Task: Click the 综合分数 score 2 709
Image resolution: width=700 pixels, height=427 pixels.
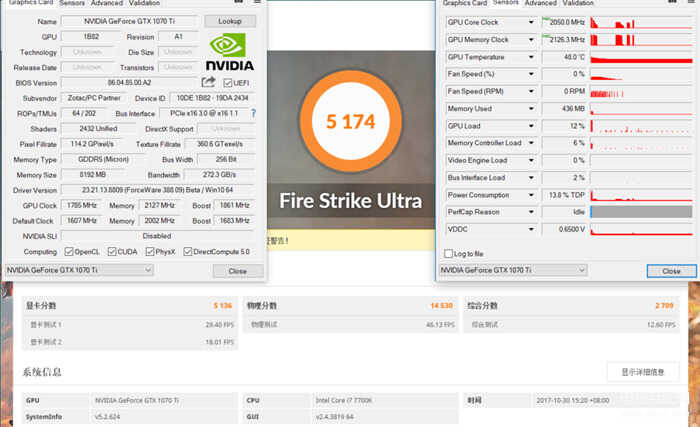Action: pos(664,306)
